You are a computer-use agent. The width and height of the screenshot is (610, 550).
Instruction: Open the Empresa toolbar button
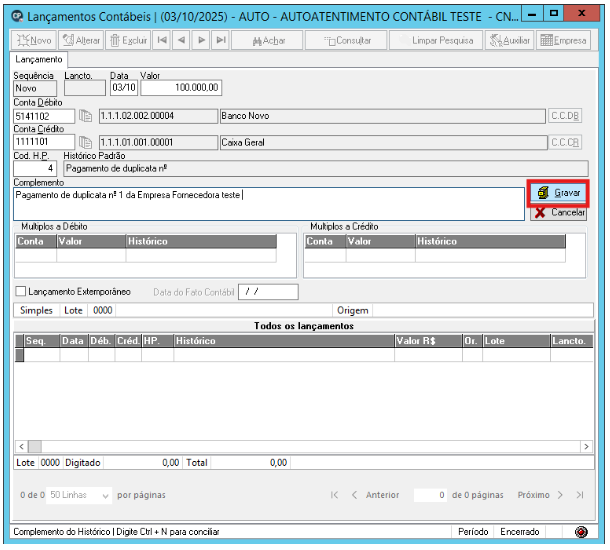tap(563, 40)
